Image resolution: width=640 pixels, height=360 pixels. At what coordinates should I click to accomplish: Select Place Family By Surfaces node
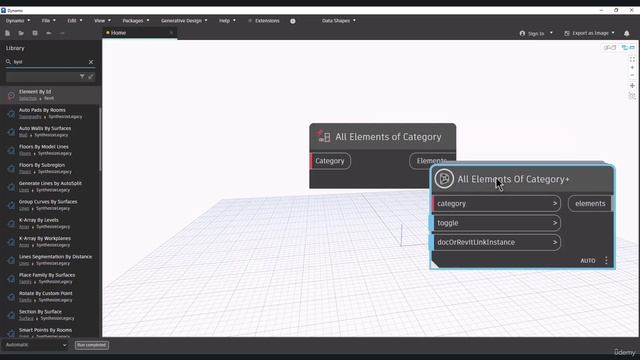tap(50, 278)
